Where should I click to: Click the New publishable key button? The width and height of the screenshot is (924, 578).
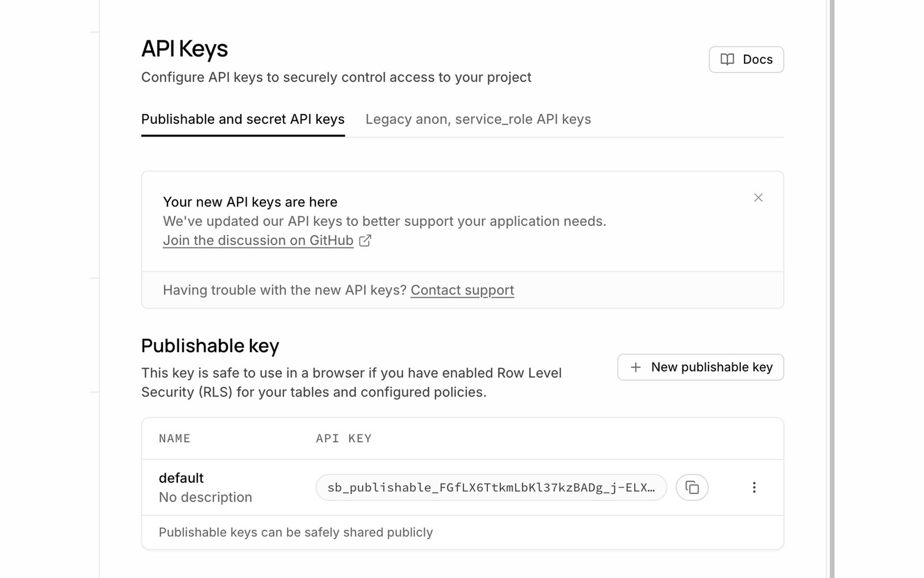click(x=701, y=367)
